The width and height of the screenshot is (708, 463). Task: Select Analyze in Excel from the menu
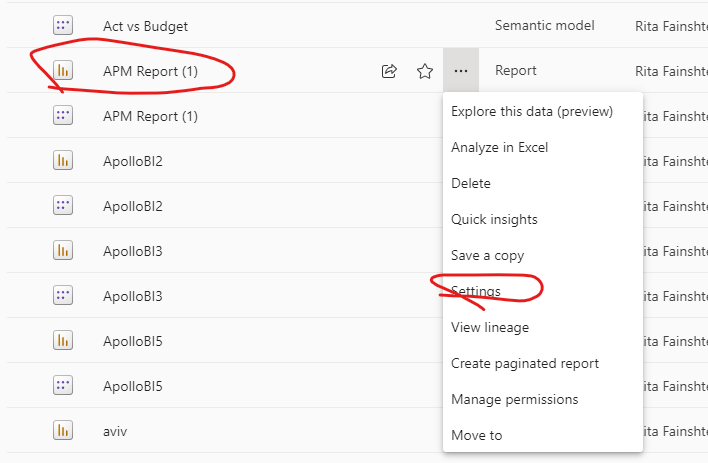tap(499, 148)
